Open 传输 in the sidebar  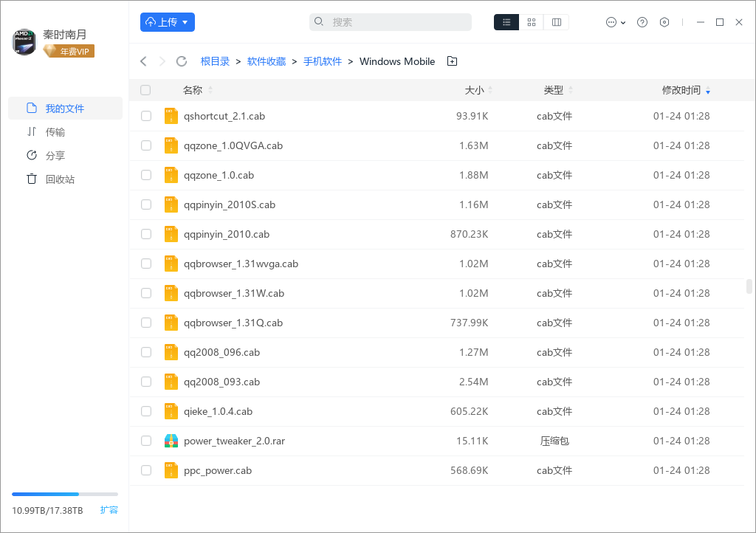pyautogui.click(x=55, y=132)
